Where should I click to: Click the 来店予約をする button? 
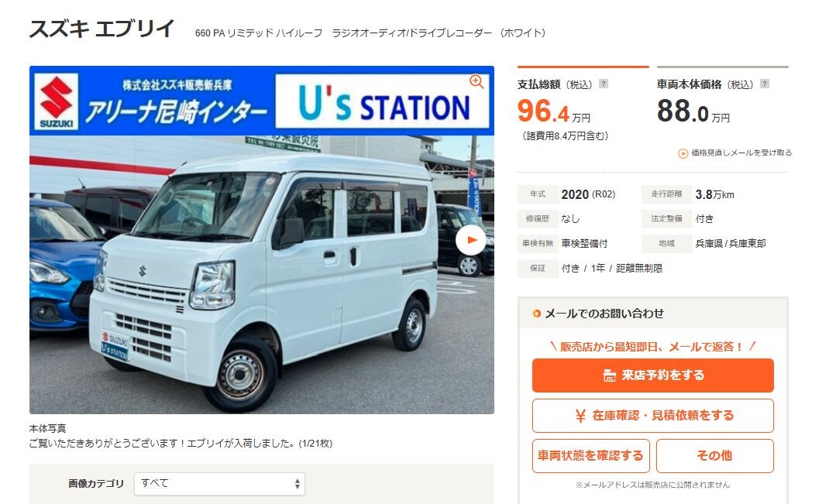[x=653, y=375]
